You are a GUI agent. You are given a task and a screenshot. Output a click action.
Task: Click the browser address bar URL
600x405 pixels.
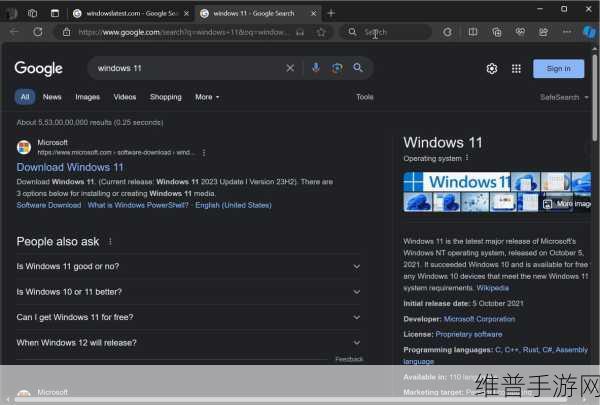click(x=183, y=33)
